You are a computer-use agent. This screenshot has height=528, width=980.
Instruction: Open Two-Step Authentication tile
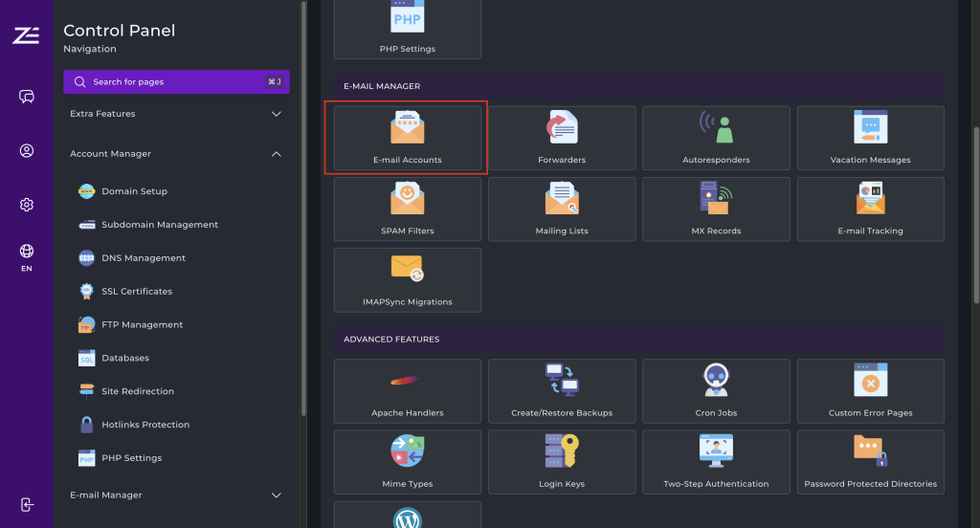[x=716, y=462]
